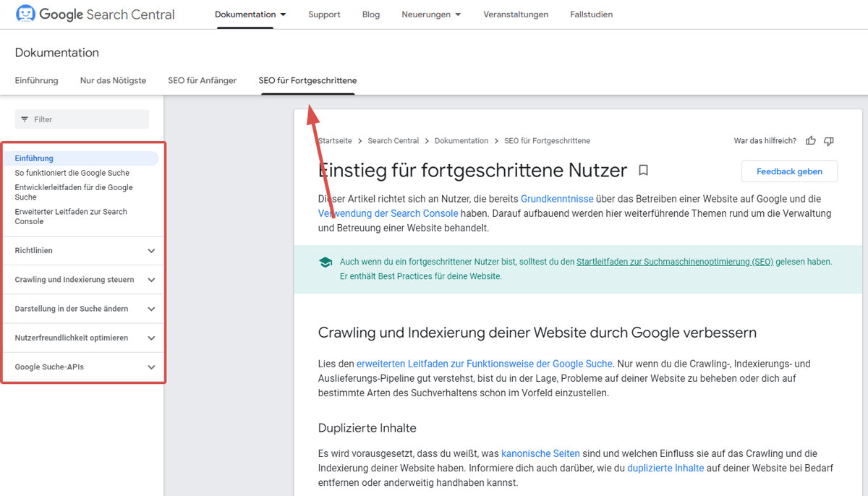This screenshot has height=496, width=868.
Task: Click Startseite in the breadcrumb
Action: (335, 141)
